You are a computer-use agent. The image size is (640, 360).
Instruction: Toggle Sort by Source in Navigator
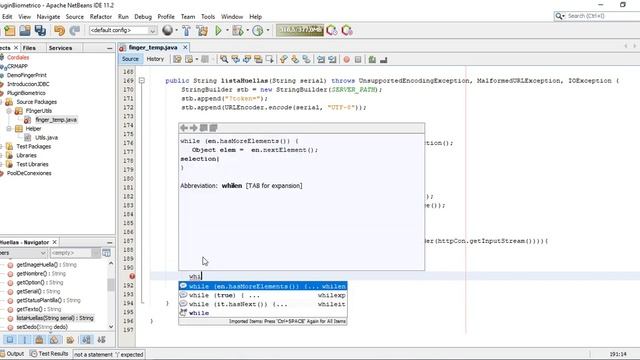click(x=101, y=340)
